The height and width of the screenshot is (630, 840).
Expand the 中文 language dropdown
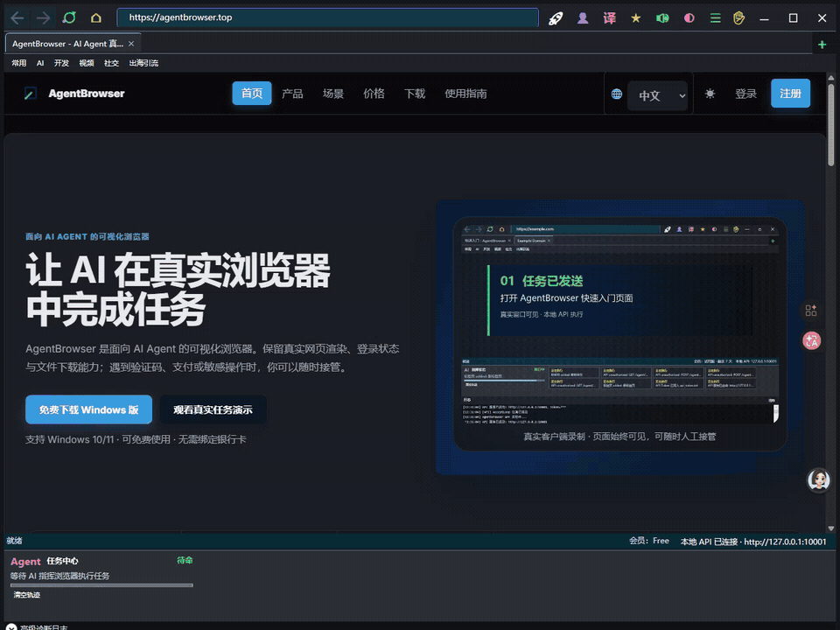tap(657, 95)
